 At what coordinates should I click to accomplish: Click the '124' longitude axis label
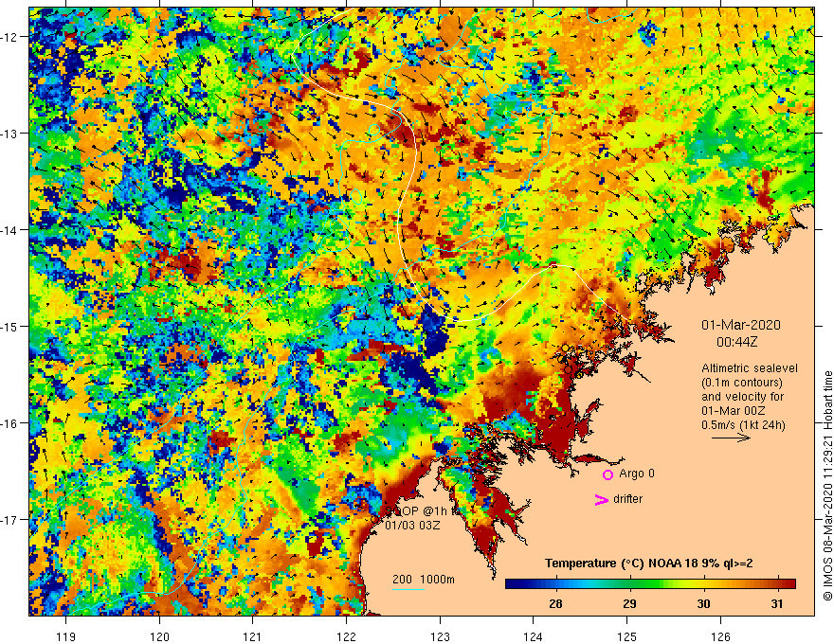[x=534, y=636]
